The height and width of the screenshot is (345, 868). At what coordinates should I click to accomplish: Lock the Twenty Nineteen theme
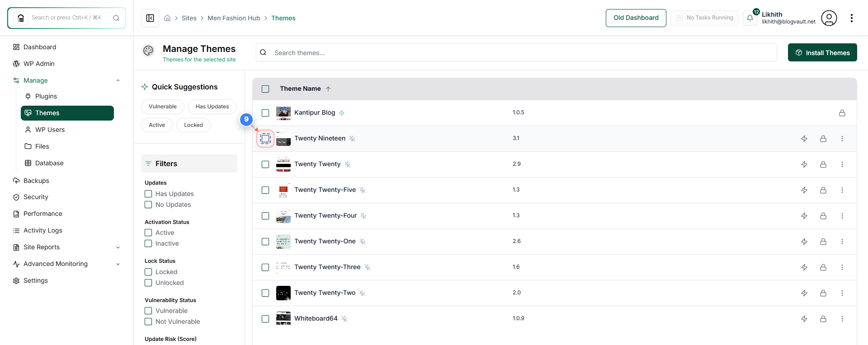(x=823, y=139)
